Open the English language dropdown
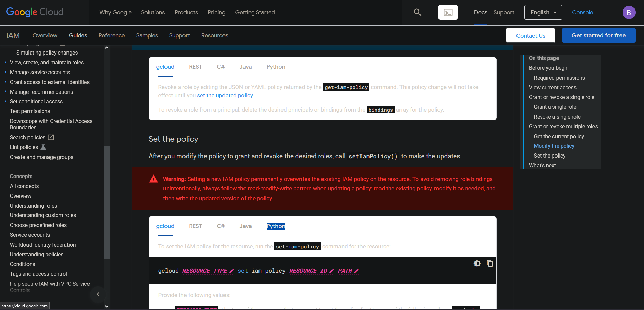644x310 pixels. tap(543, 13)
